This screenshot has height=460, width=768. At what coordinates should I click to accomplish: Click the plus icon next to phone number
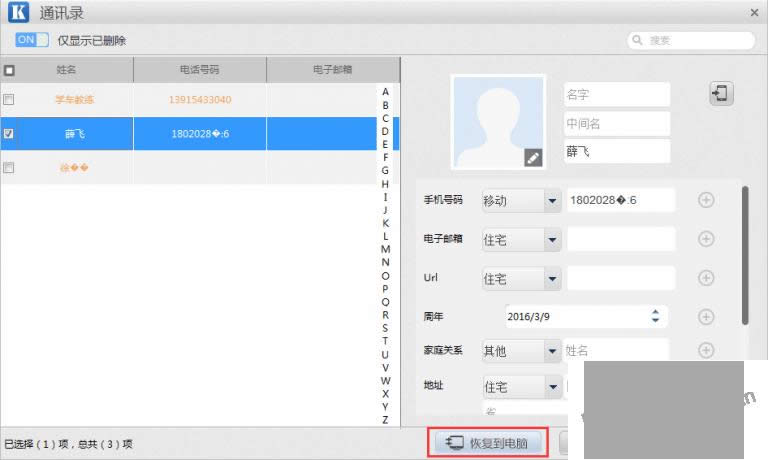705,200
